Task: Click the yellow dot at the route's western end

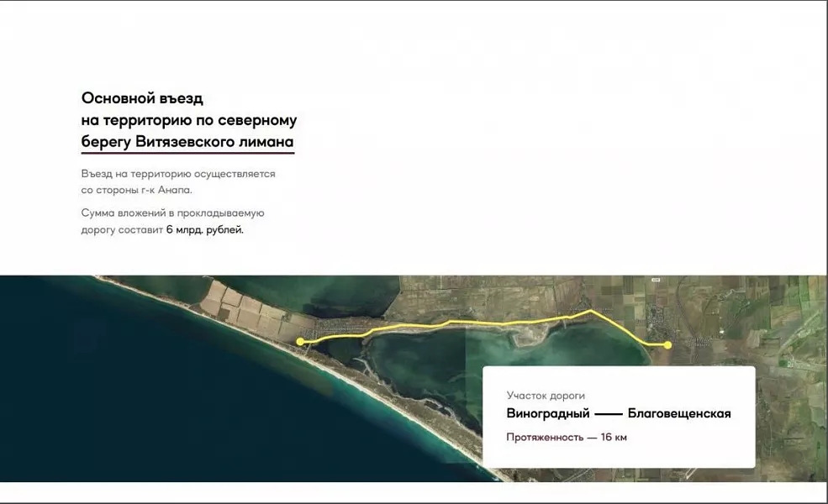Action: 301,341
